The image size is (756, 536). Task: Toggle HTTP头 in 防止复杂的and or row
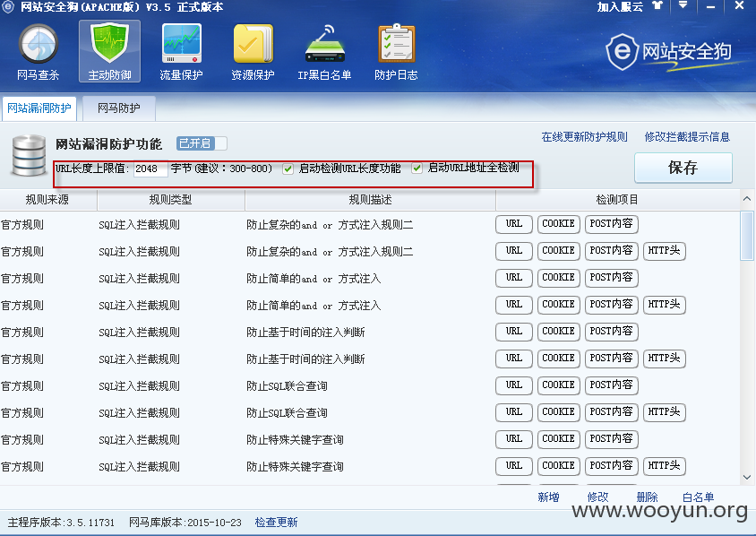tap(664, 251)
